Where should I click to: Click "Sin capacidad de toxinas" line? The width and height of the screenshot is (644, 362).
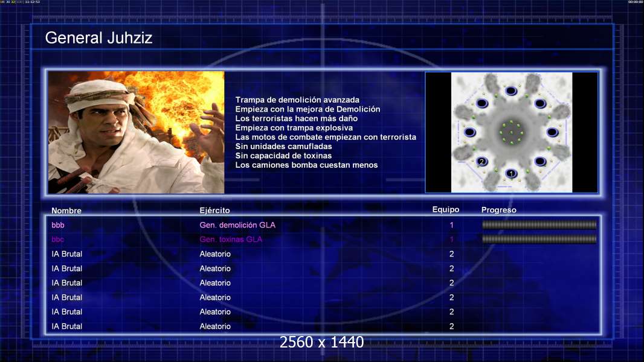pyautogui.click(x=283, y=156)
